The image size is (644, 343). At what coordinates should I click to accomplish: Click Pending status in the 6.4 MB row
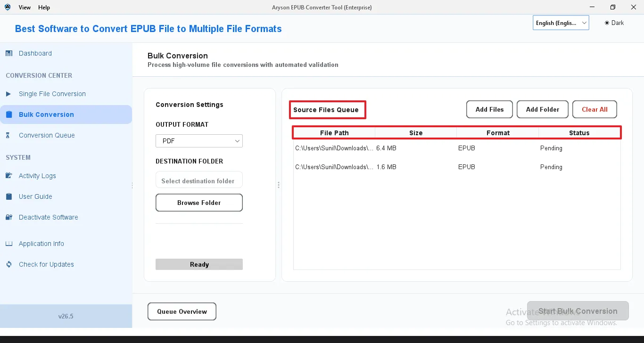[x=551, y=148]
